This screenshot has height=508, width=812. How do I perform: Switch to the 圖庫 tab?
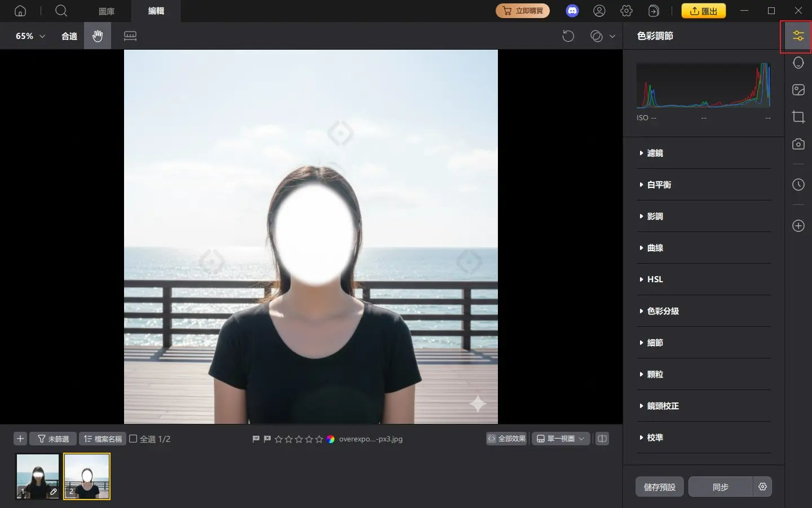click(x=107, y=11)
